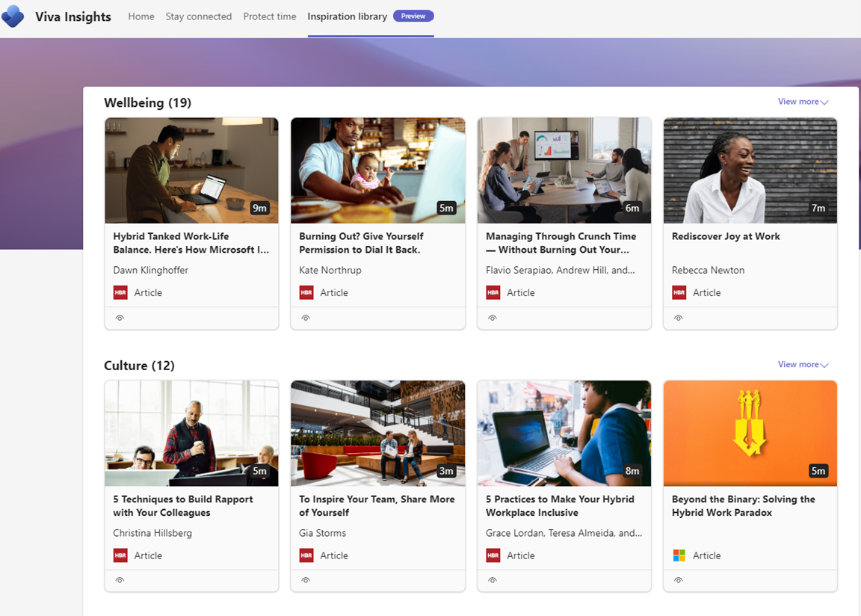The height and width of the screenshot is (616, 861).
Task: Toggle the eye icon on Rediscover Joy at Work card
Action: pyautogui.click(x=679, y=318)
